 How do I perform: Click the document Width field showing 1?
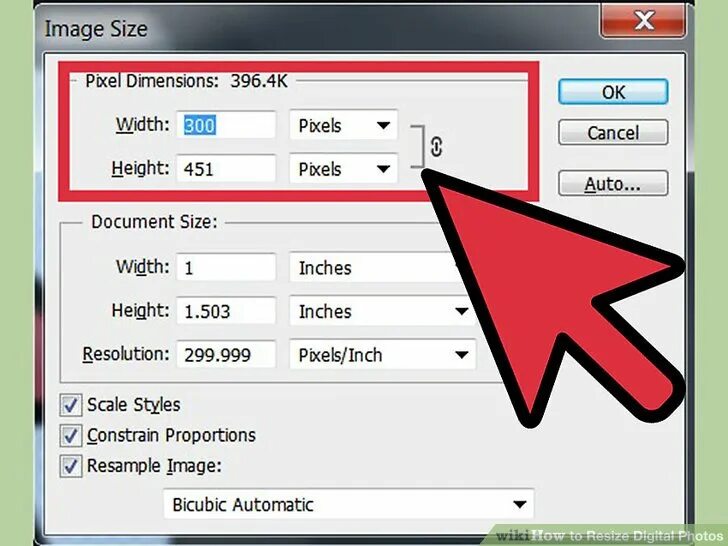226,267
